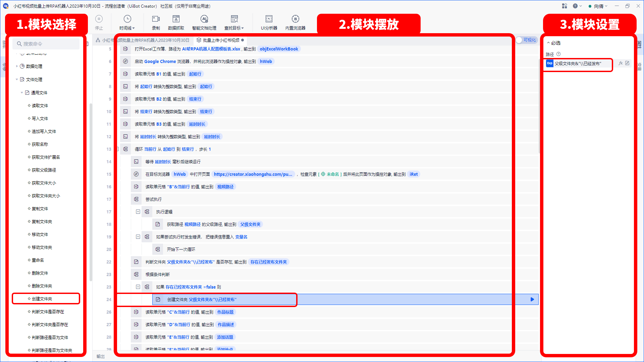This screenshot has width=644, height=362.
Task: Click the Exp expression mode badge
Action: [x=550, y=63]
